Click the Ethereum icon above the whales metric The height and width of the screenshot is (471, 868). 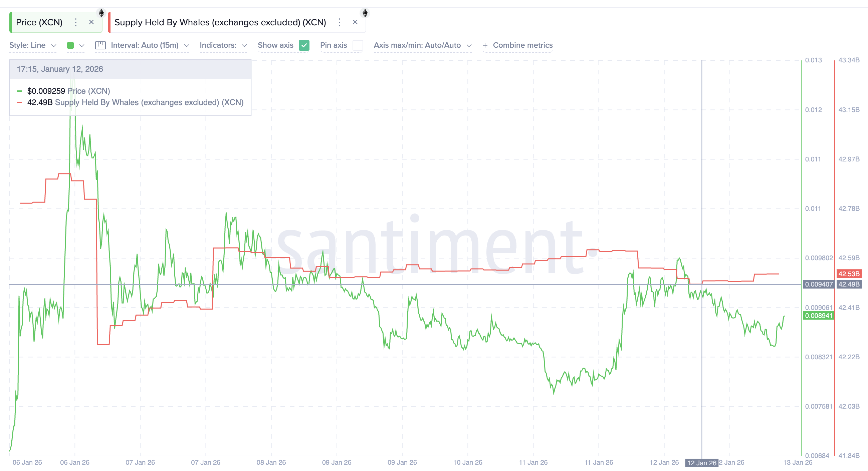365,13
